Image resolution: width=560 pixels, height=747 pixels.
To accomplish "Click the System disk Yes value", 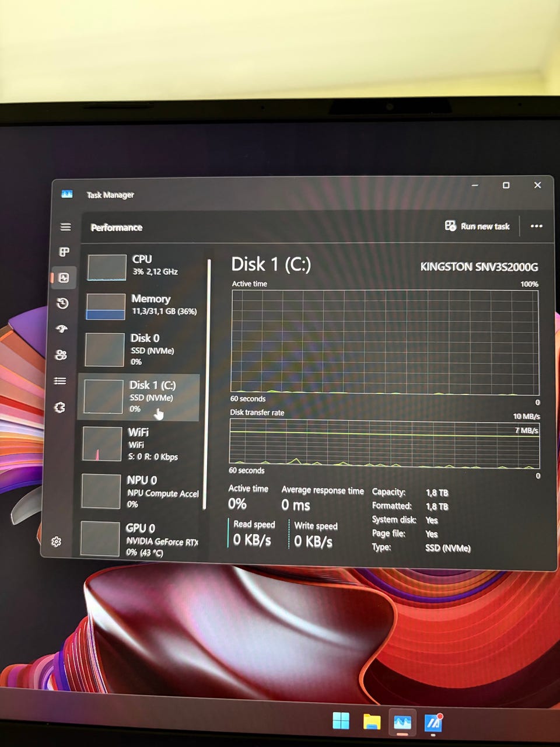I will pyautogui.click(x=432, y=520).
